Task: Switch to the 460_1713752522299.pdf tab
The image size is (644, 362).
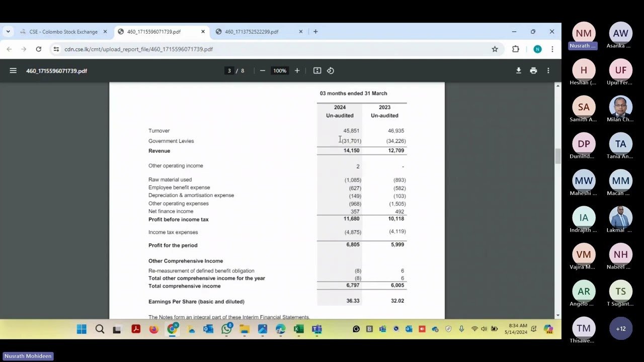Action: [254, 31]
